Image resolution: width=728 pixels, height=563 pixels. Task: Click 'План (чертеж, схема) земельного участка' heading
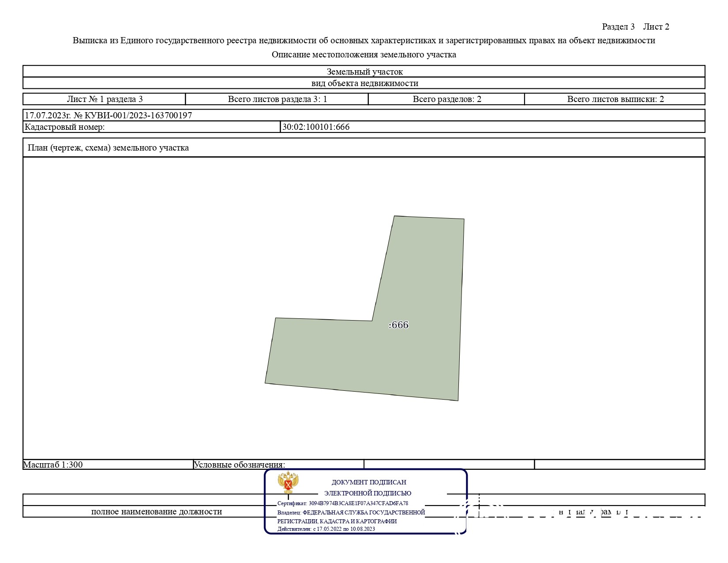click(x=108, y=147)
